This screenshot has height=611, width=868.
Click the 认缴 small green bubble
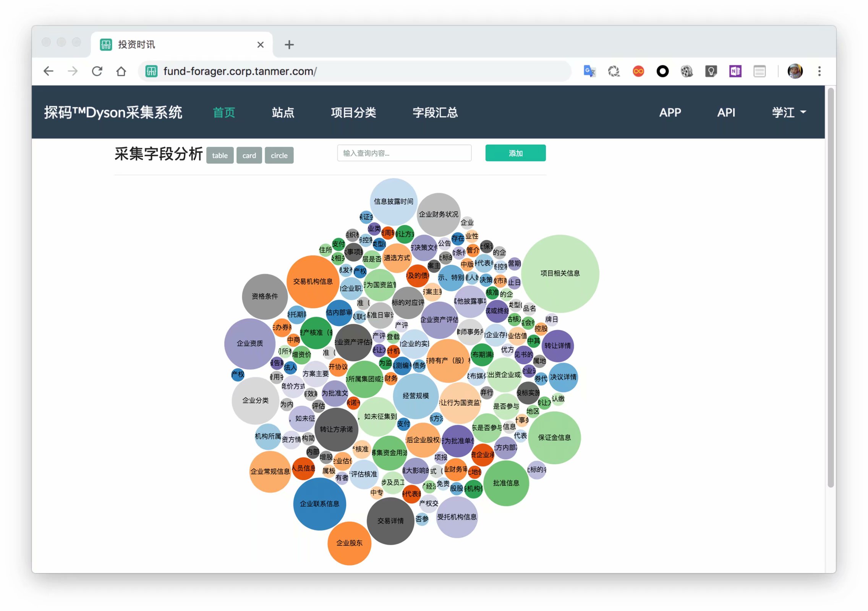(x=558, y=399)
